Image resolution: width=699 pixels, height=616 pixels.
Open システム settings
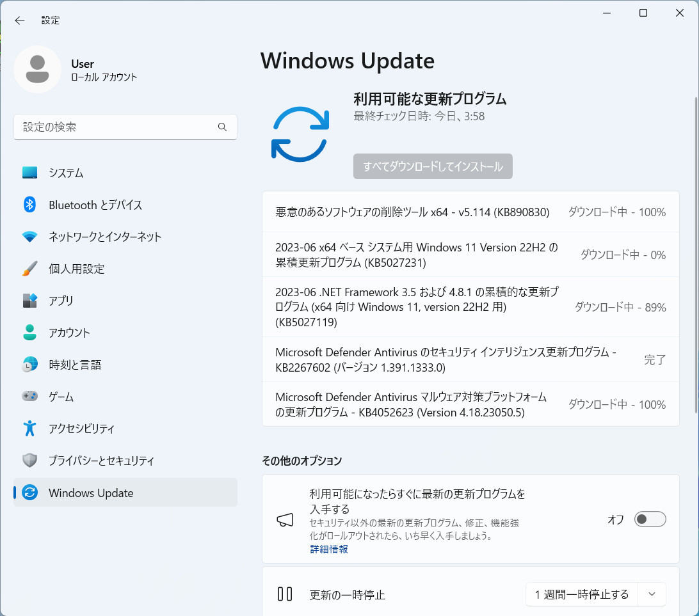[125, 172]
